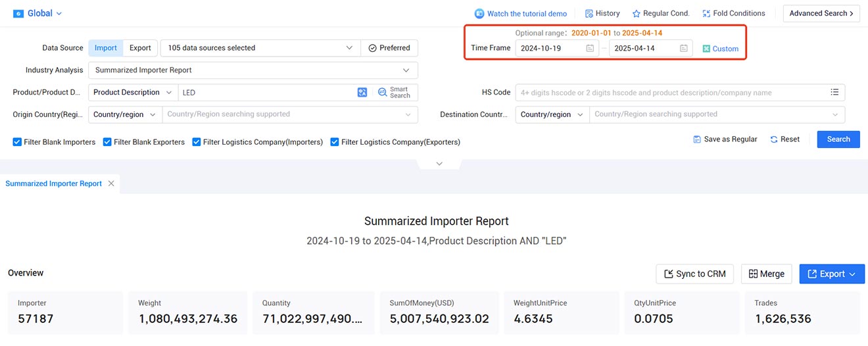868x346 pixels.
Task: Select the Import data source tab
Action: (x=106, y=48)
